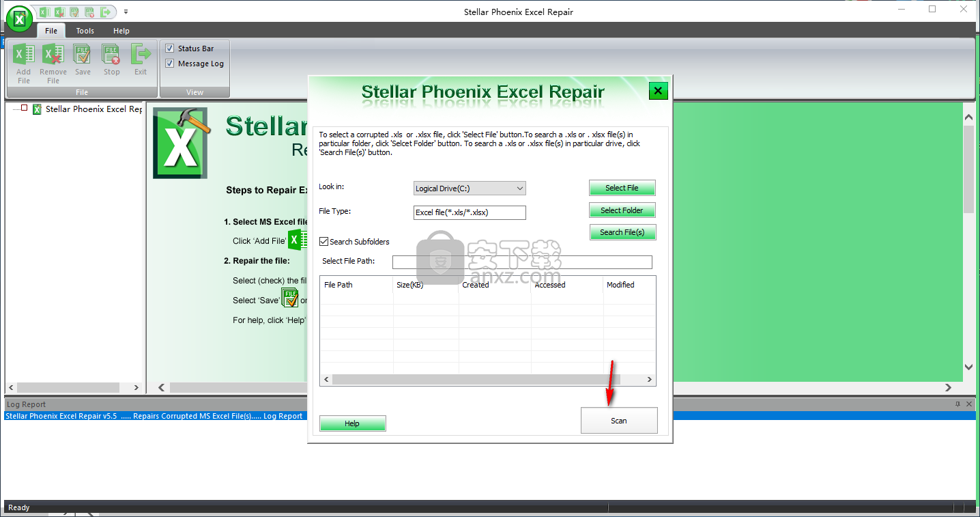Open the quick access toolbar customize arrow
Screen dimensions: 980x517
click(126, 12)
